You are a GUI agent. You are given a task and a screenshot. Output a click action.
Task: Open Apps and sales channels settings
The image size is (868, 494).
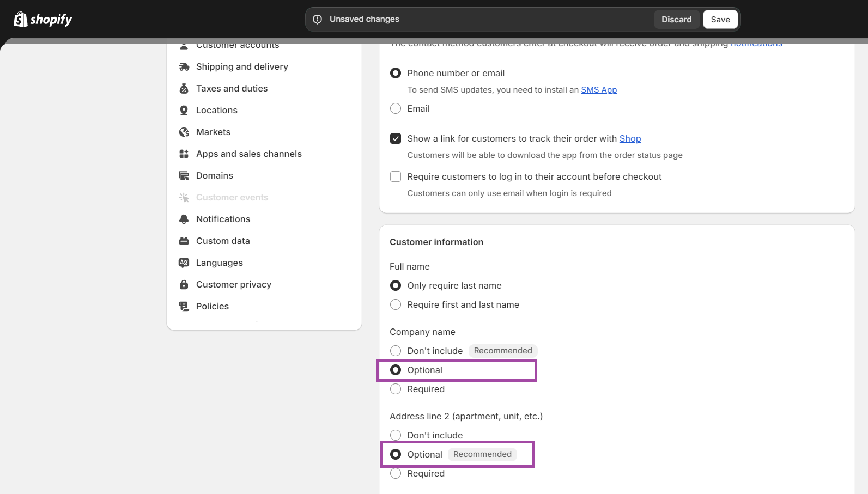pos(248,154)
